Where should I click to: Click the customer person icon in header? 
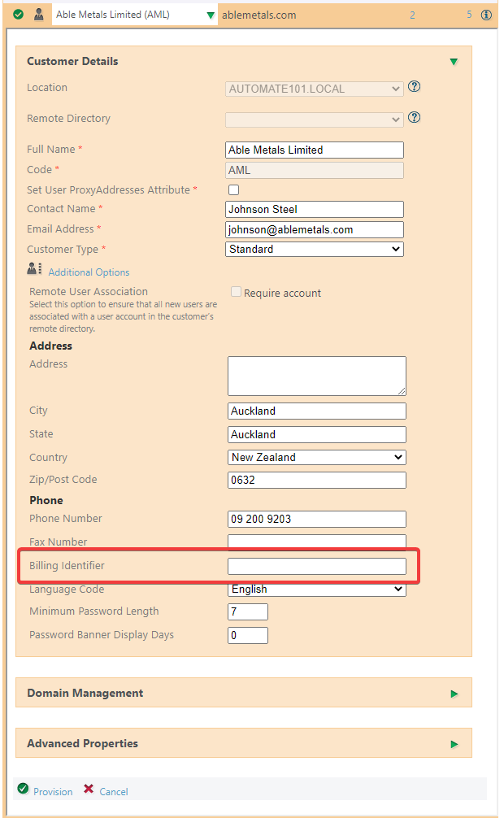(39, 15)
